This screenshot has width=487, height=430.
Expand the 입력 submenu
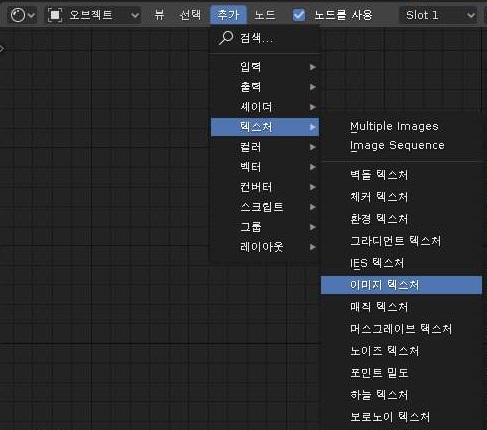(265, 67)
